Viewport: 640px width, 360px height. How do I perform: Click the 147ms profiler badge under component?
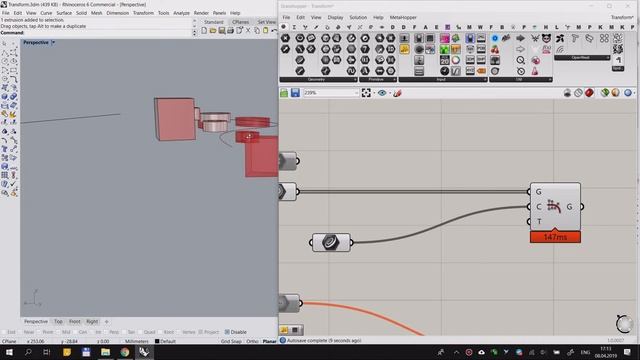pyautogui.click(x=555, y=237)
